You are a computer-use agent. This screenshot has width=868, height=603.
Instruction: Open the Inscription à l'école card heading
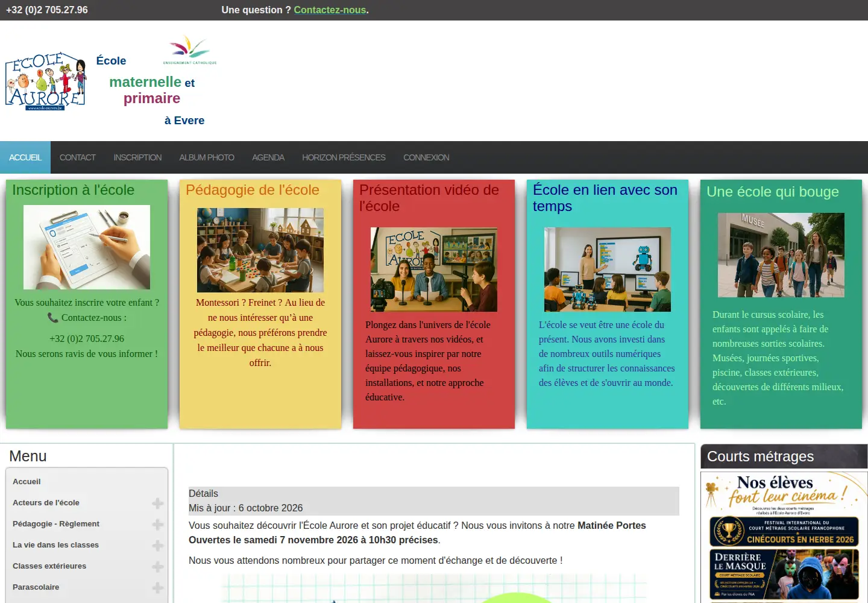(74, 190)
